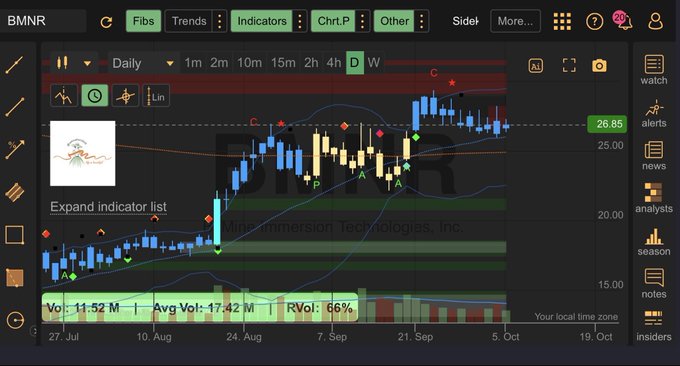Image resolution: width=680 pixels, height=366 pixels.
Task: Toggle the Chrt.P overlay button
Action: [333, 21]
